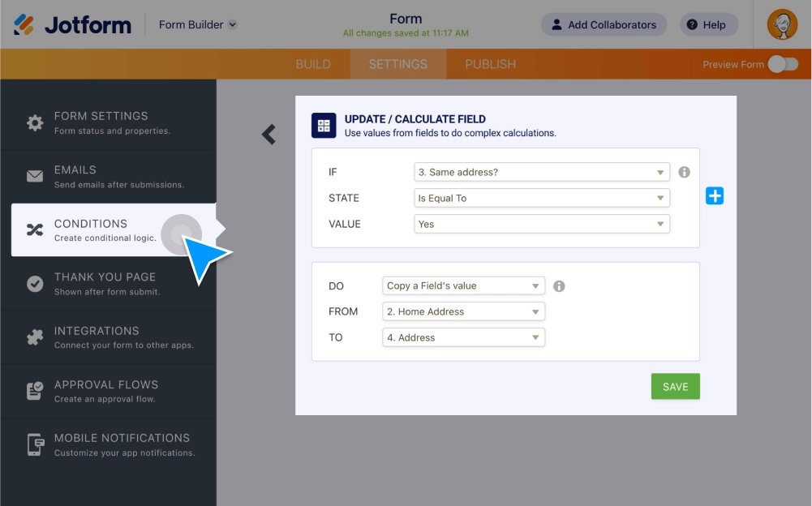Click the Add Collaborators button
812x506 pixels.
604,24
